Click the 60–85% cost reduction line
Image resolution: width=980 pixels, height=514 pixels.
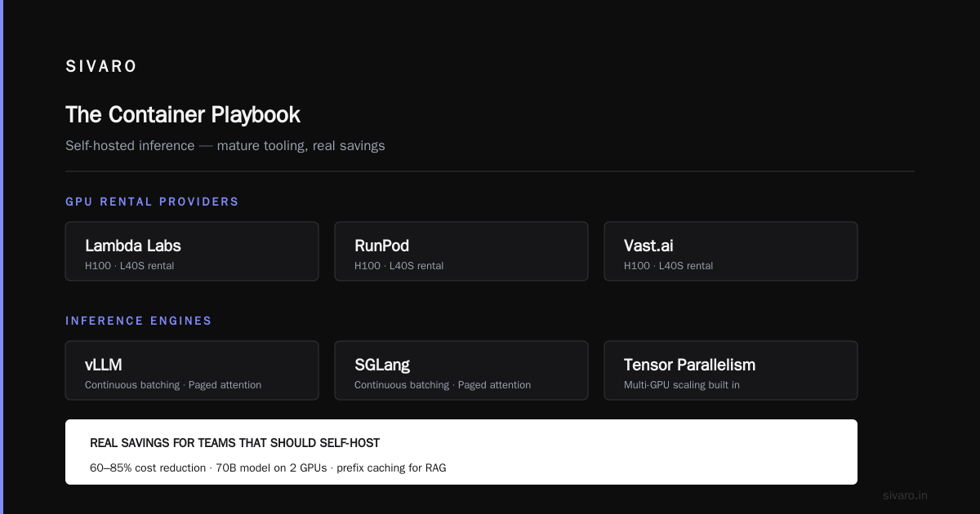coord(268,468)
